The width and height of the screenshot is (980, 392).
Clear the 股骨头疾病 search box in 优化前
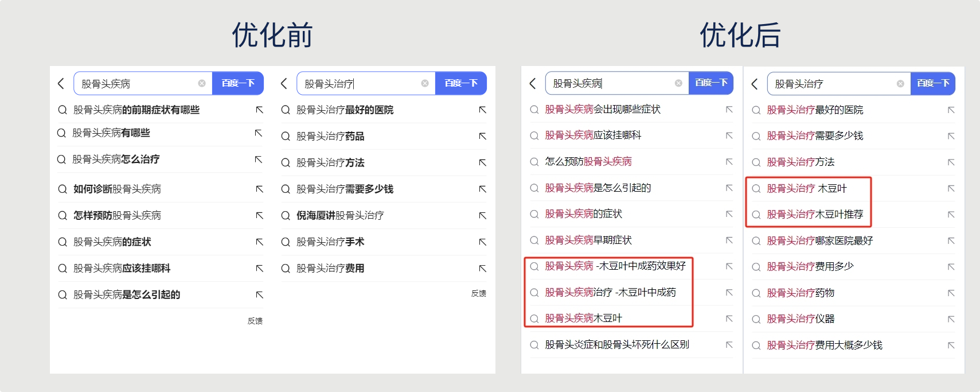[202, 83]
